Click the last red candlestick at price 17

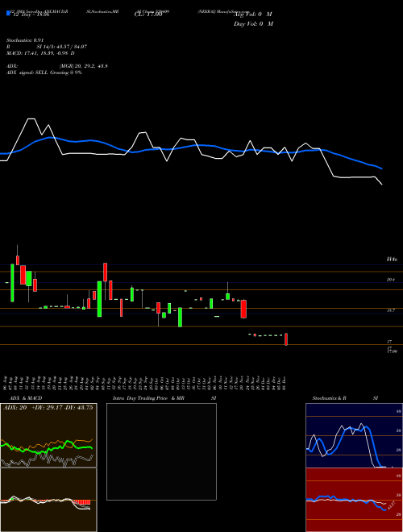click(x=286, y=339)
